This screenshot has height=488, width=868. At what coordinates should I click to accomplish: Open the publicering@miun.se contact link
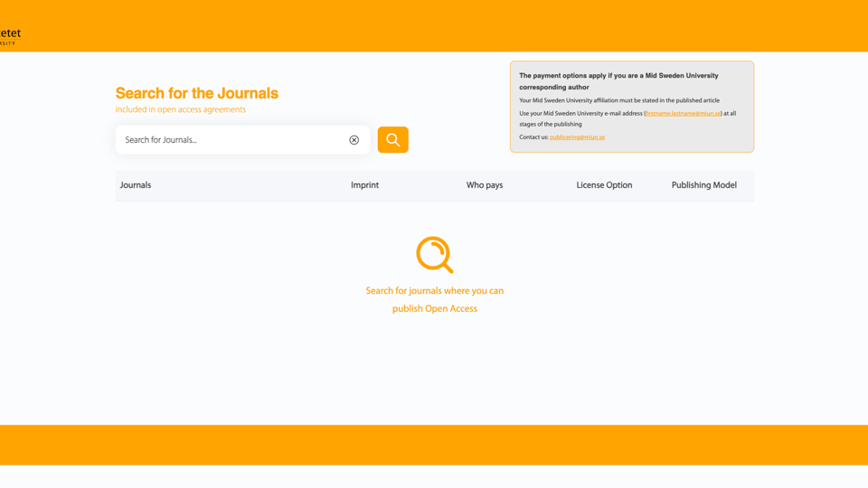(x=578, y=137)
